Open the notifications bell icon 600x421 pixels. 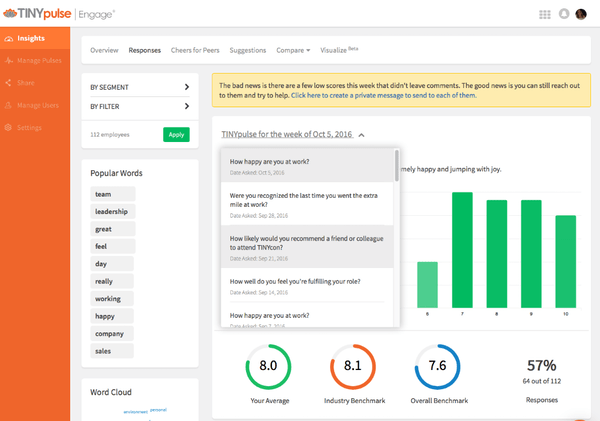(x=564, y=14)
